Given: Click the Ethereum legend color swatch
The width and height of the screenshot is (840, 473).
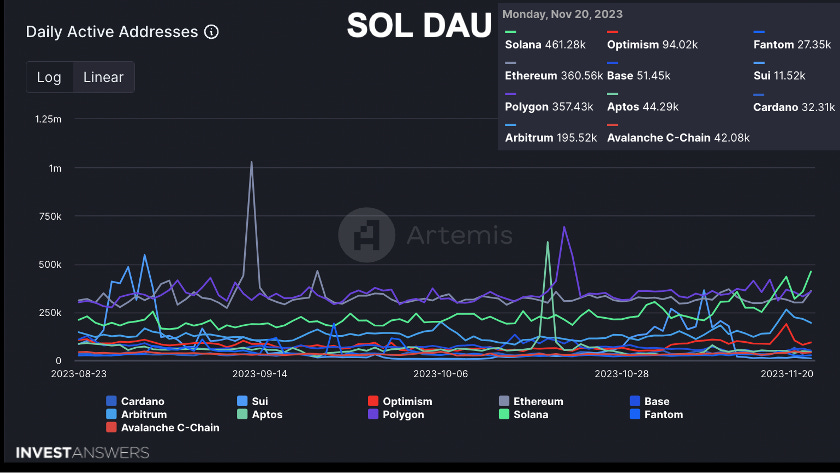Looking at the screenshot, I should 504,401.
